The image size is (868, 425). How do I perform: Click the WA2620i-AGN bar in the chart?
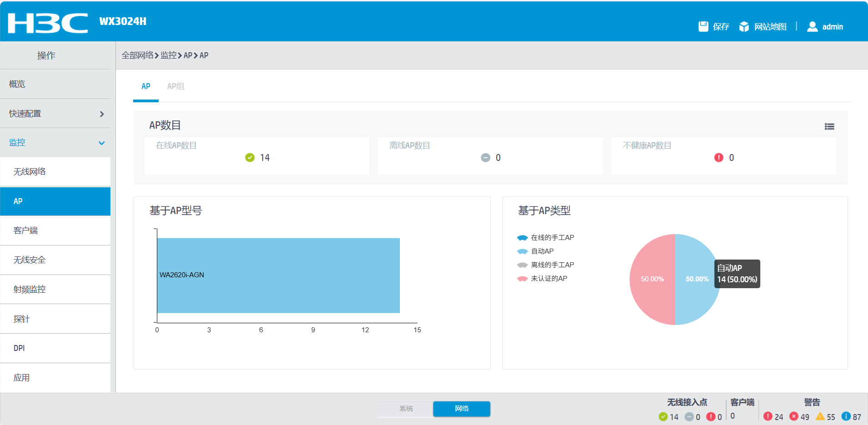click(x=279, y=275)
